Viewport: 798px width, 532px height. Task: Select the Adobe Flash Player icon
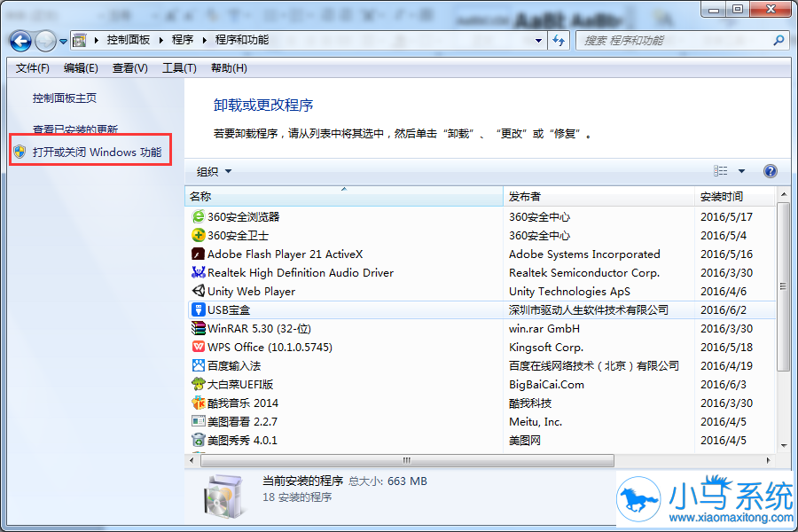[198, 254]
